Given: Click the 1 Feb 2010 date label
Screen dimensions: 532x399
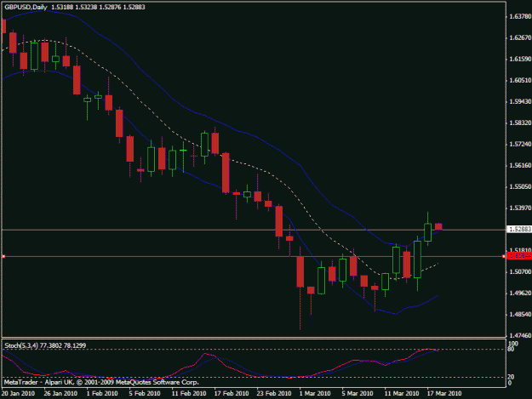Looking at the screenshot, I should click(x=102, y=394).
